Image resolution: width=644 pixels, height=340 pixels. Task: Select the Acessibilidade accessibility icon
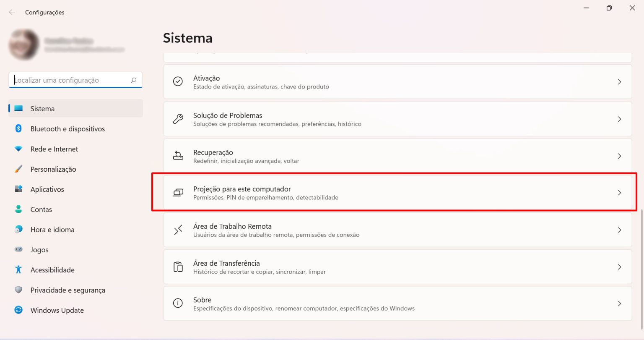[x=18, y=269]
